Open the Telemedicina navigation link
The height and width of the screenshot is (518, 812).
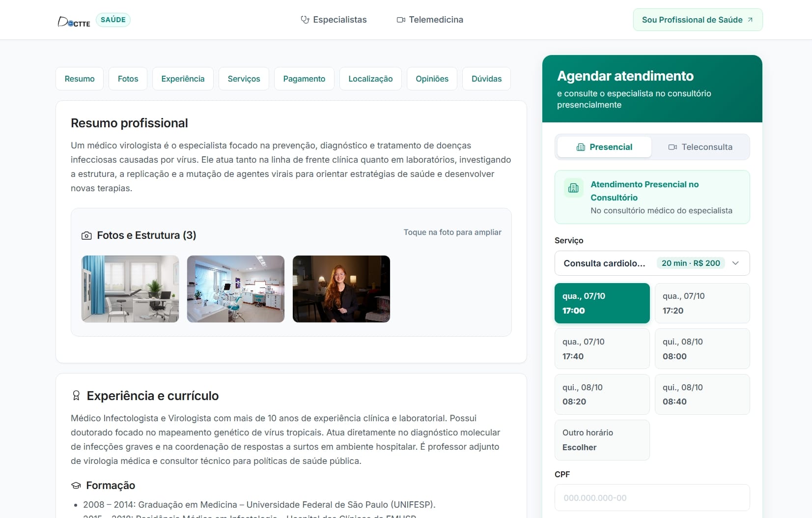(x=430, y=20)
